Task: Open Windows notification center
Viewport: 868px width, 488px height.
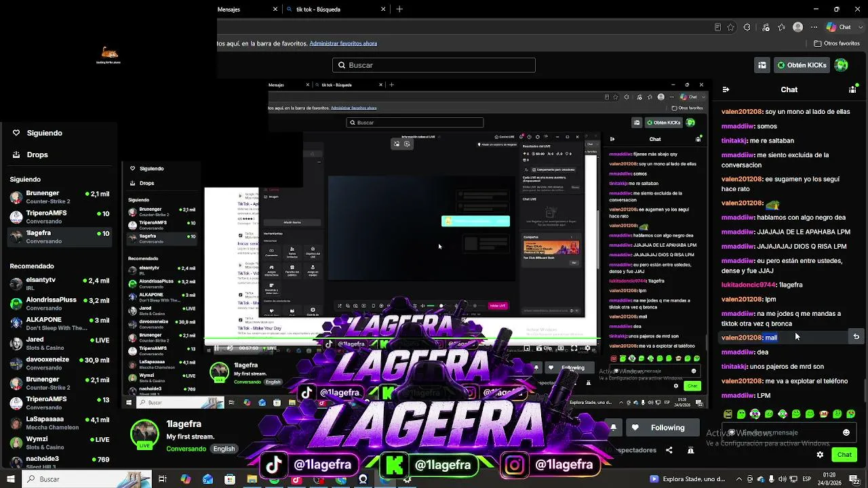Action: (x=856, y=479)
